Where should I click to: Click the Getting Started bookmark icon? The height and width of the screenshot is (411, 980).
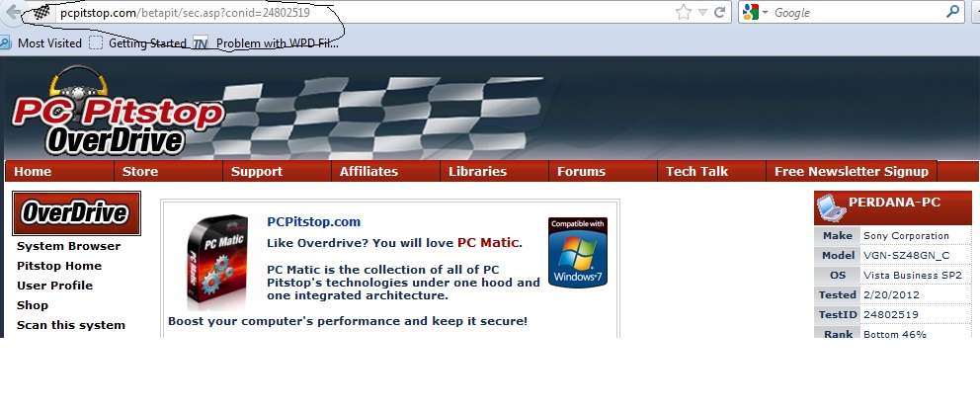96,43
